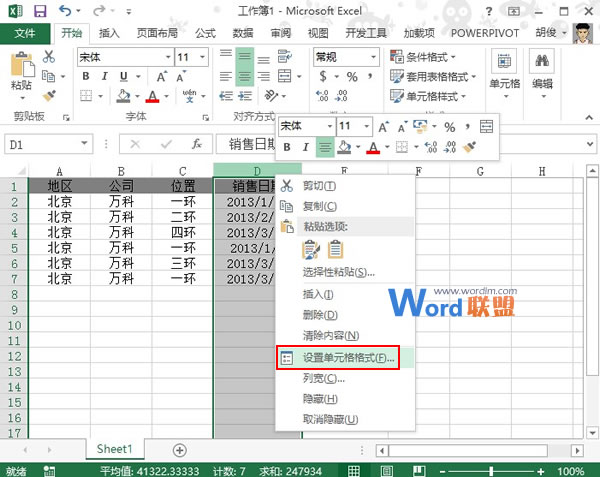Expand the formula bar chevron

590,144
